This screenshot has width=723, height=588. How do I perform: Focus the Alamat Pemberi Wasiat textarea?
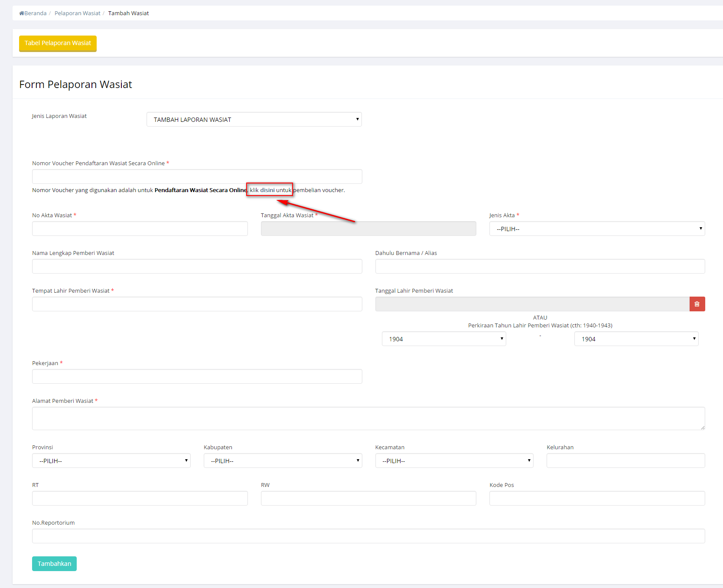pyautogui.click(x=368, y=418)
